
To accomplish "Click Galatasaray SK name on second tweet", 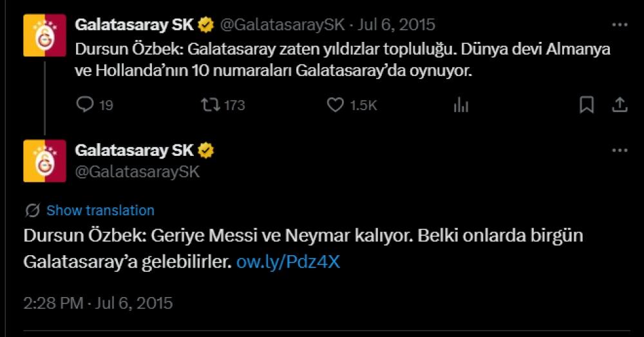I will [x=134, y=151].
